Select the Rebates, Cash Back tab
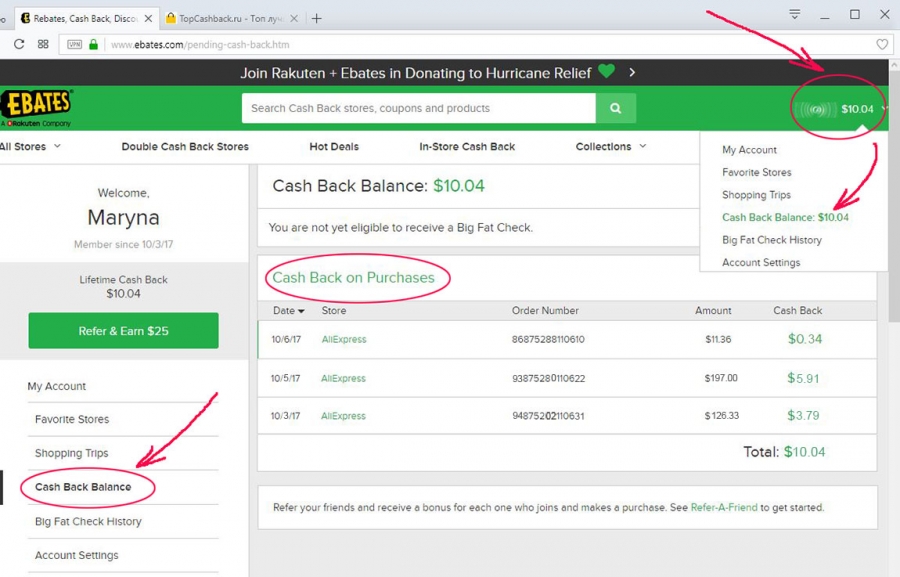Viewport: 900px width, 577px height. (85, 18)
